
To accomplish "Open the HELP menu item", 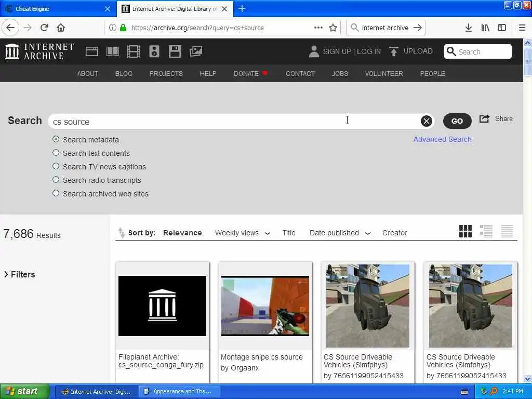I will (x=208, y=74).
